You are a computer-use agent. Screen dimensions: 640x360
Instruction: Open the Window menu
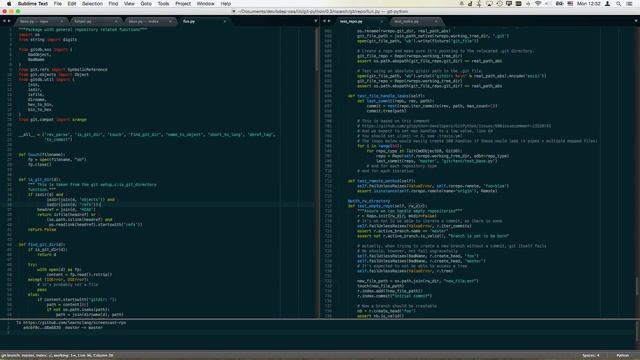(x=206, y=4)
